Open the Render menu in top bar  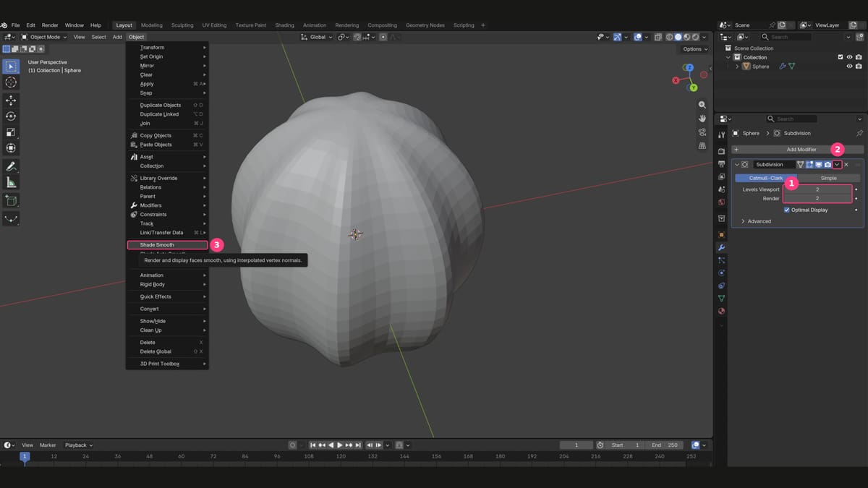click(50, 25)
